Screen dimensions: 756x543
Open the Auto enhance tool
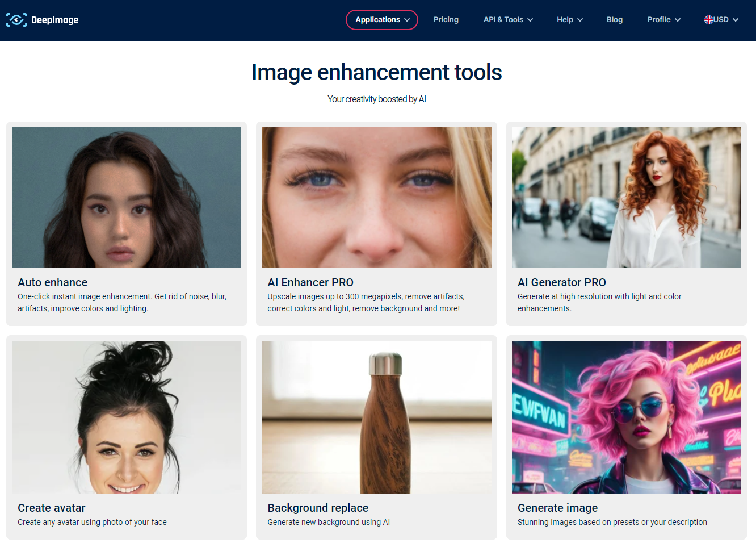click(52, 282)
